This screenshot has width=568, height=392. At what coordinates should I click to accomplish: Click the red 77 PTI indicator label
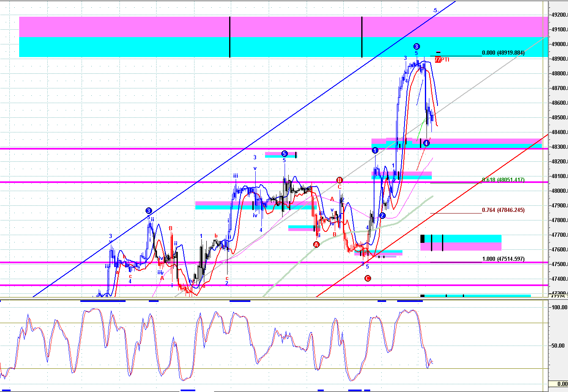pos(442,59)
